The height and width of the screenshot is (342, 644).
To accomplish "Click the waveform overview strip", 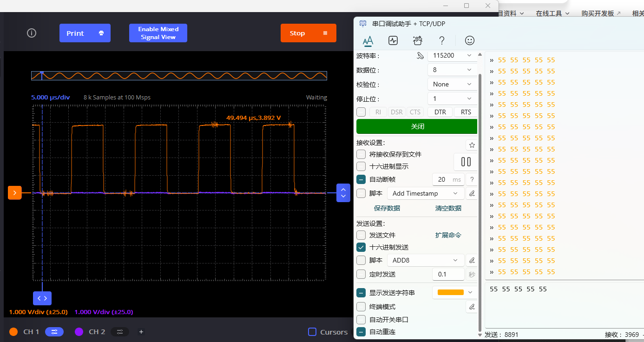I will [179, 76].
